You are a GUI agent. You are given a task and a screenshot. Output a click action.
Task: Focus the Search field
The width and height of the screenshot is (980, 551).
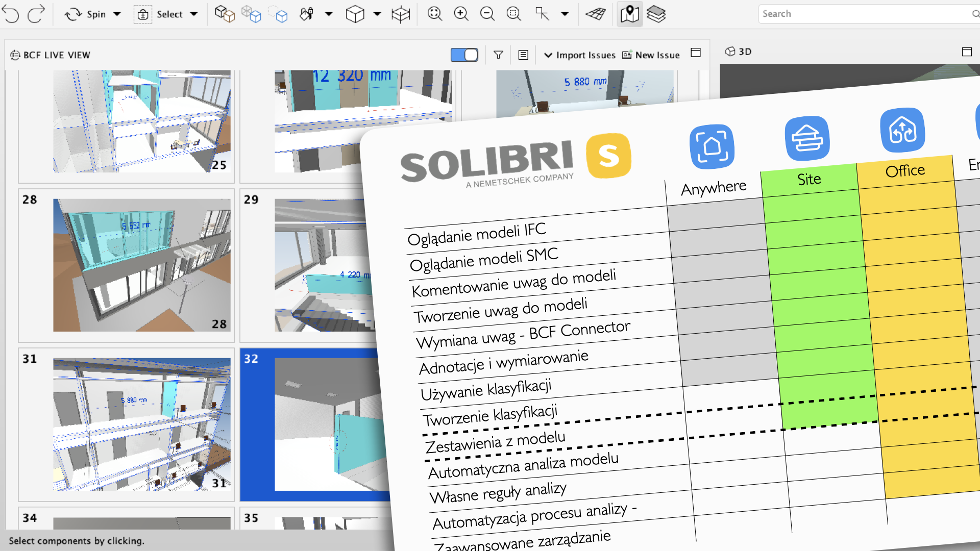(x=868, y=14)
